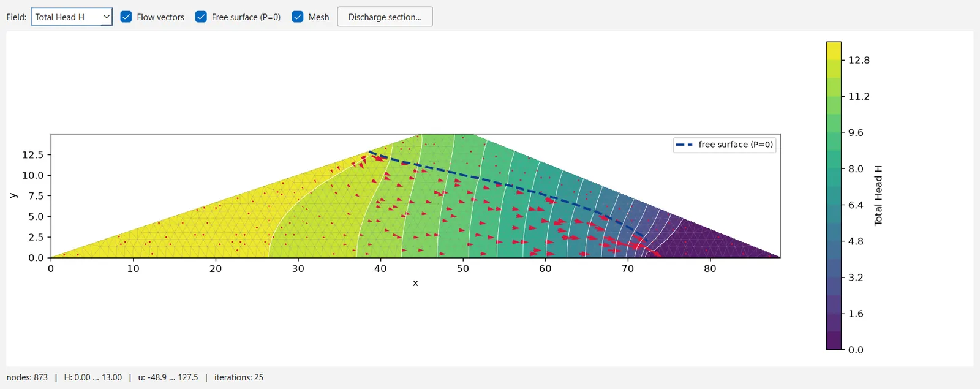Click the "Total Head H" colorbar axis title

pyautogui.click(x=878, y=195)
